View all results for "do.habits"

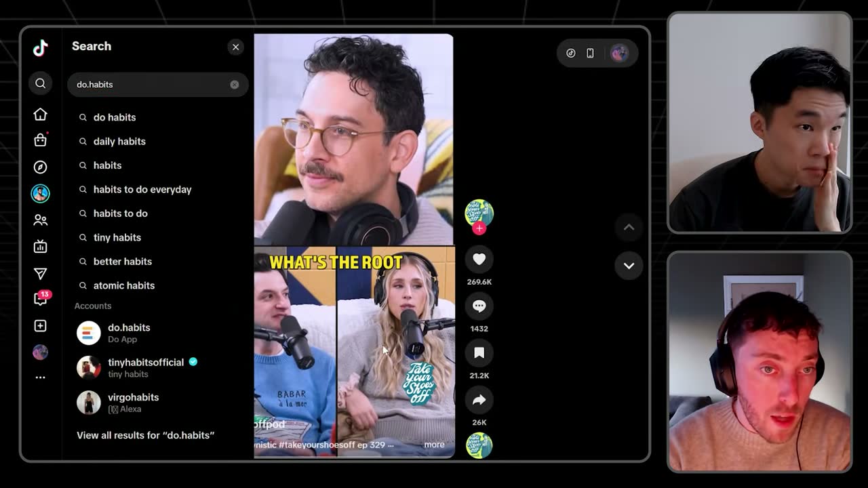(x=145, y=435)
